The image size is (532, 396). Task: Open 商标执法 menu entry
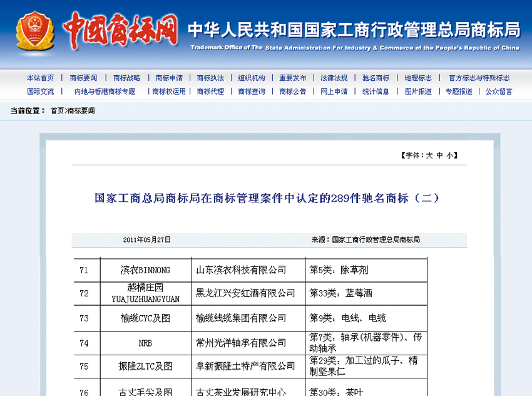click(x=210, y=78)
